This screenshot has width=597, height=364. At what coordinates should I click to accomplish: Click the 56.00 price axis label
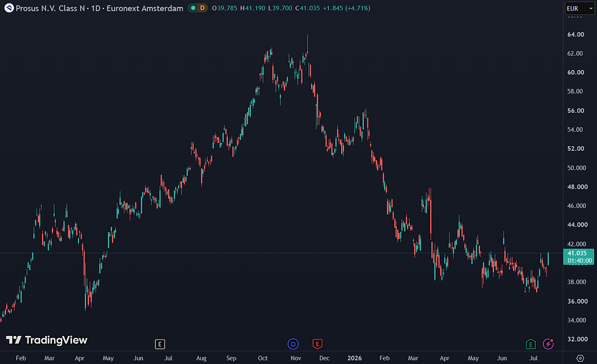point(576,111)
